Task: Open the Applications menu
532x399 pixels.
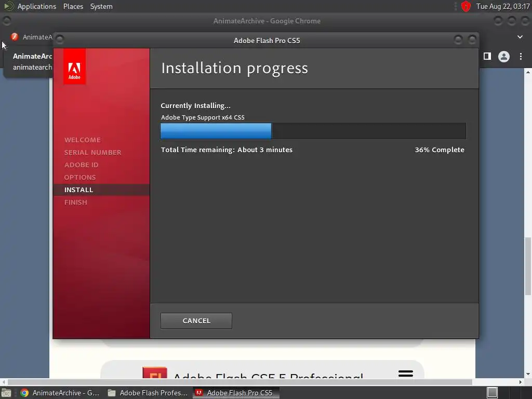Action: 37,6
